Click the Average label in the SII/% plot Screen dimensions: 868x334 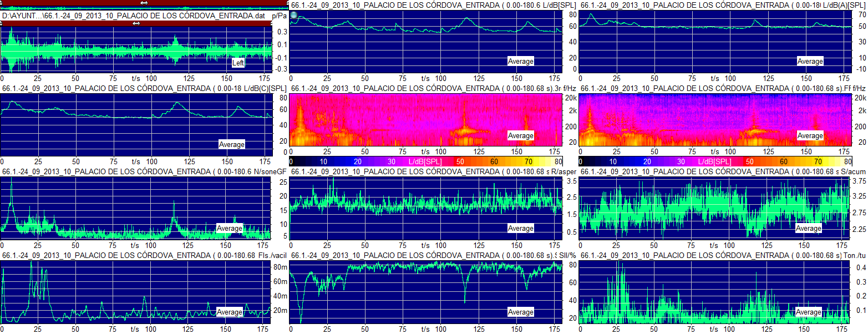(520, 312)
